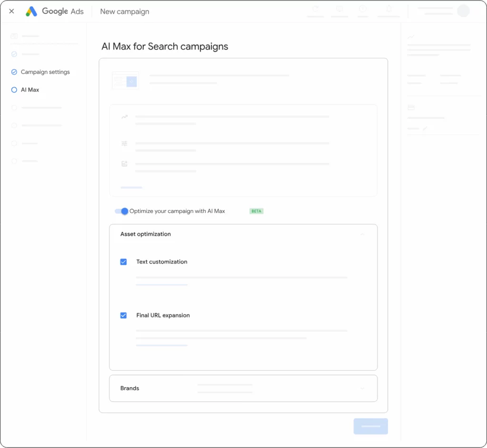Open the notifications bell icon
This screenshot has height=448, width=487.
point(389,9)
